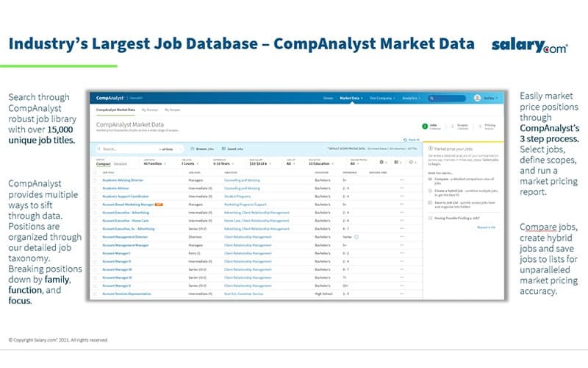Open the 7 Levels dropdown
The height and width of the screenshot is (368, 588).
pyautogui.click(x=190, y=163)
